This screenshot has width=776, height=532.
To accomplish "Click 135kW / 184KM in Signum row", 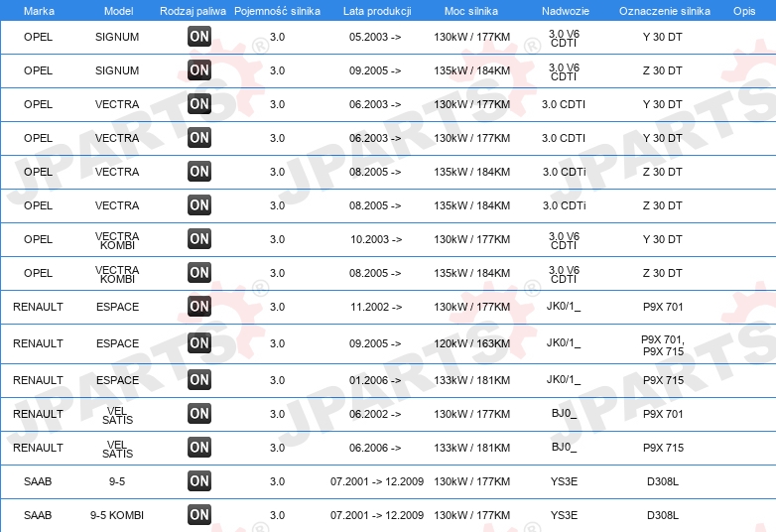I will click(x=471, y=70).
